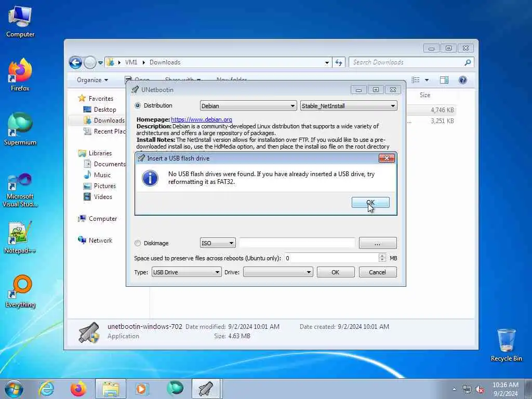Toggle the preview pane icon in Explorer
Viewport: 532px width, 399px height.
tap(444, 80)
